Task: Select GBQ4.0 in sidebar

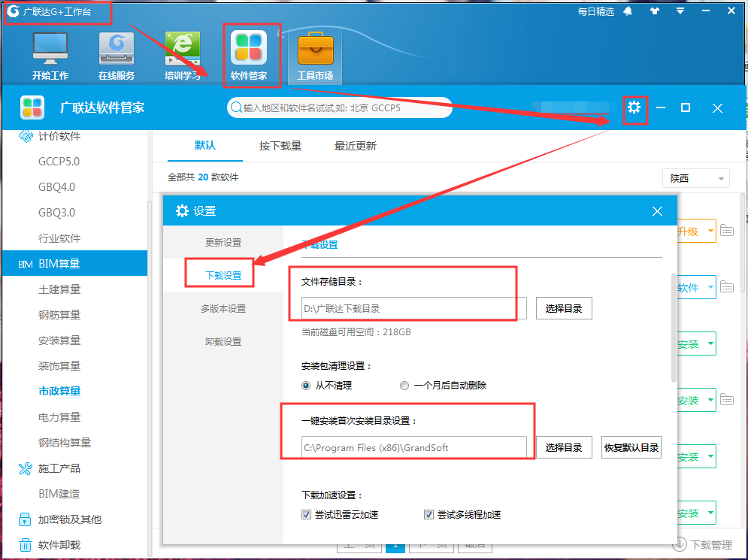Action: click(x=57, y=187)
